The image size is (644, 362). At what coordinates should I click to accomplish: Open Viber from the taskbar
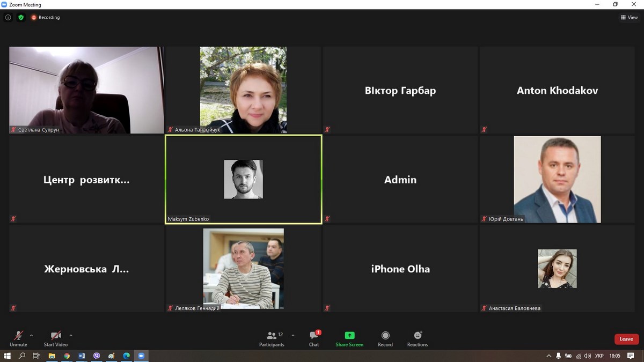pyautogui.click(x=97, y=356)
